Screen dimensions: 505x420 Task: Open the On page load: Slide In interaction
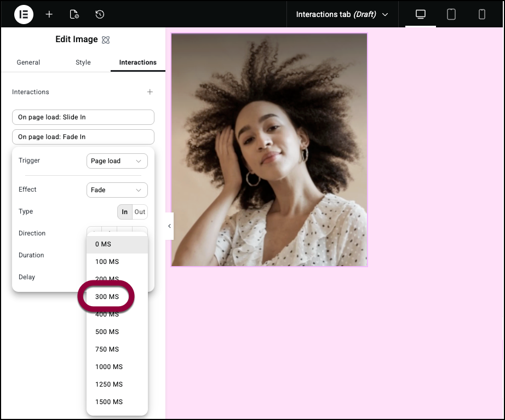click(83, 117)
